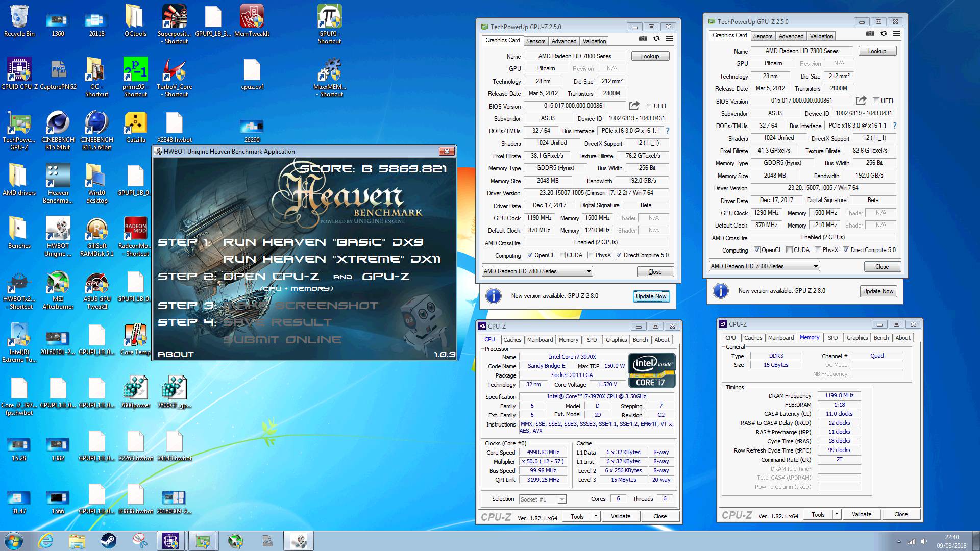Toggle the PhysX checkbox in right GPU-Z
The width and height of the screenshot is (980, 551).
click(x=818, y=250)
